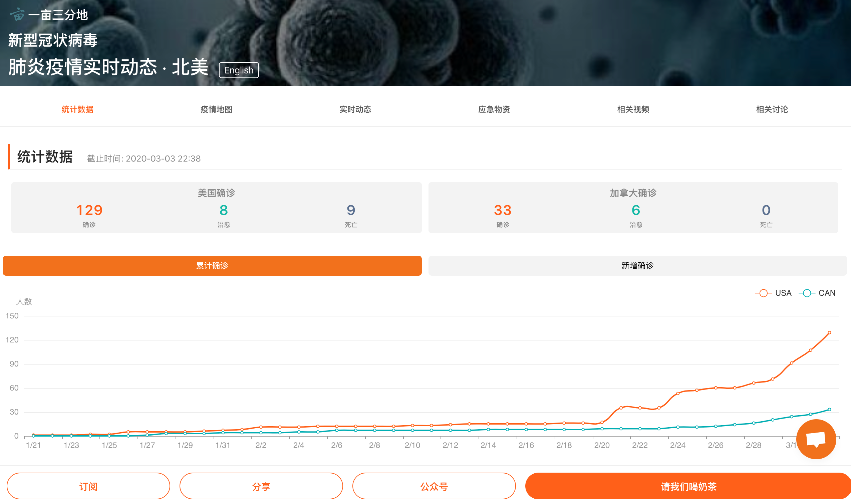The image size is (851, 504).
Task: Click the 请我们喝奶茶 donate button
Action: [688, 486]
